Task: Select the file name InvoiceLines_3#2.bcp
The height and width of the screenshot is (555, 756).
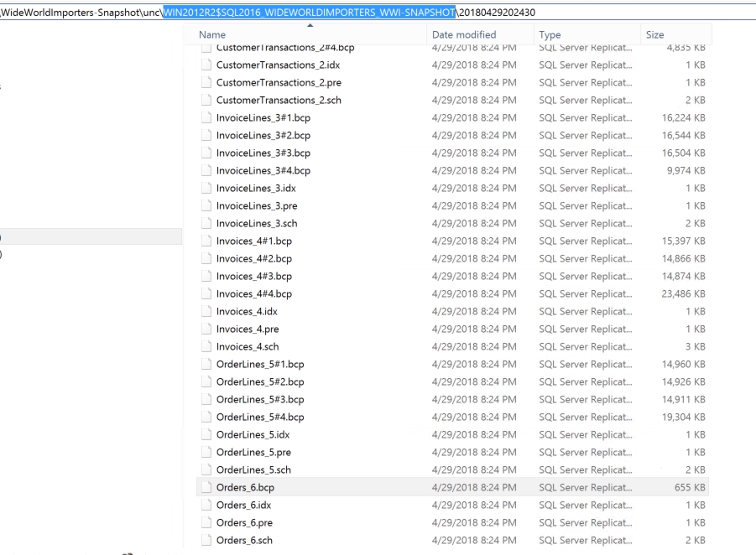Action: [263, 135]
